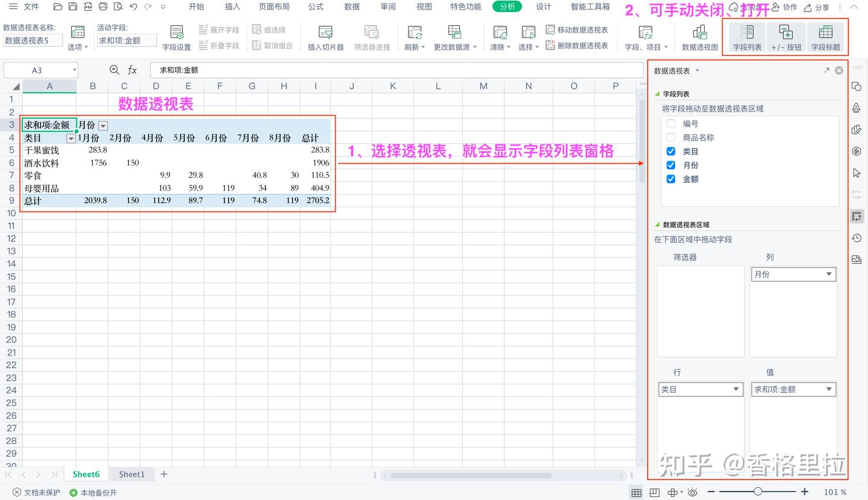Collapse the 字段列表 section triangle

658,94
